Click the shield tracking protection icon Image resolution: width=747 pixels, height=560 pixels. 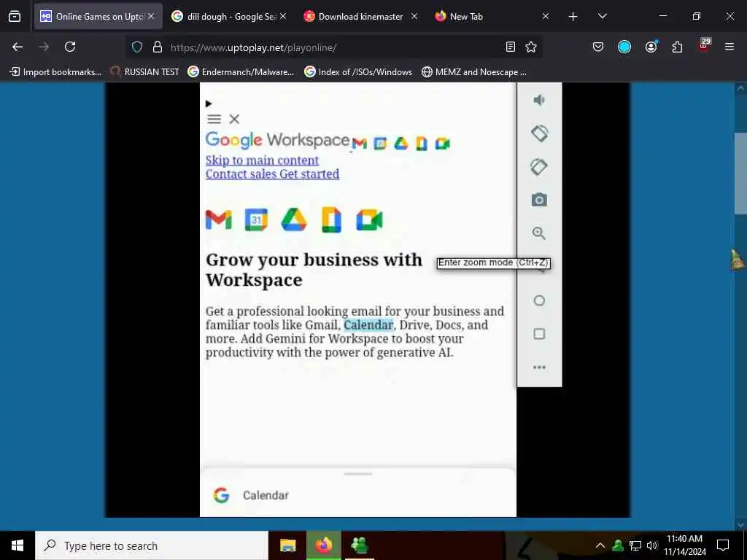click(137, 47)
